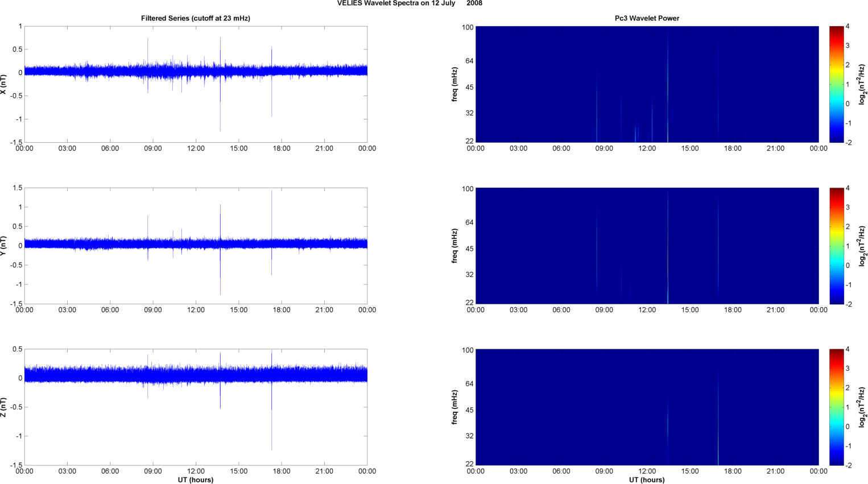Click the colorbar beside the Z component spectrogram
The height and width of the screenshot is (484, 868).
click(836, 407)
